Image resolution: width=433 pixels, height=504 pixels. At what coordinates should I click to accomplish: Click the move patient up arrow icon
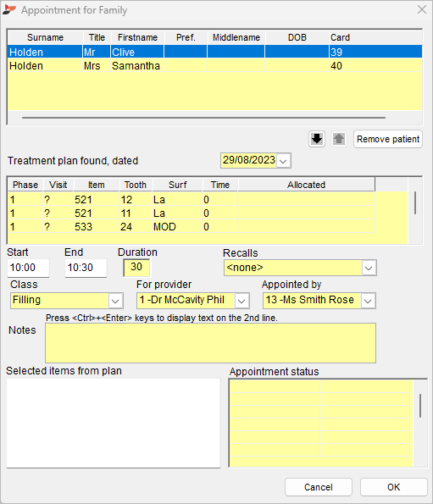coord(338,139)
